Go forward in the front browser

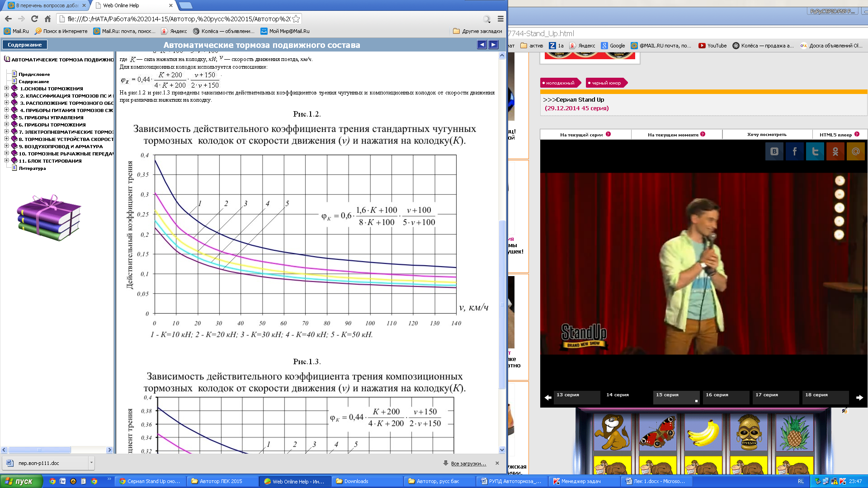[21, 19]
